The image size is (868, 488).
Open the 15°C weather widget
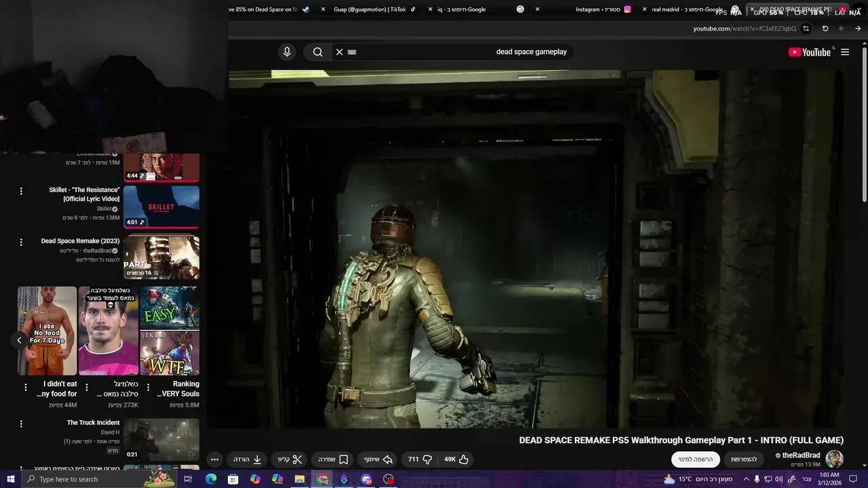(x=698, y=479)
